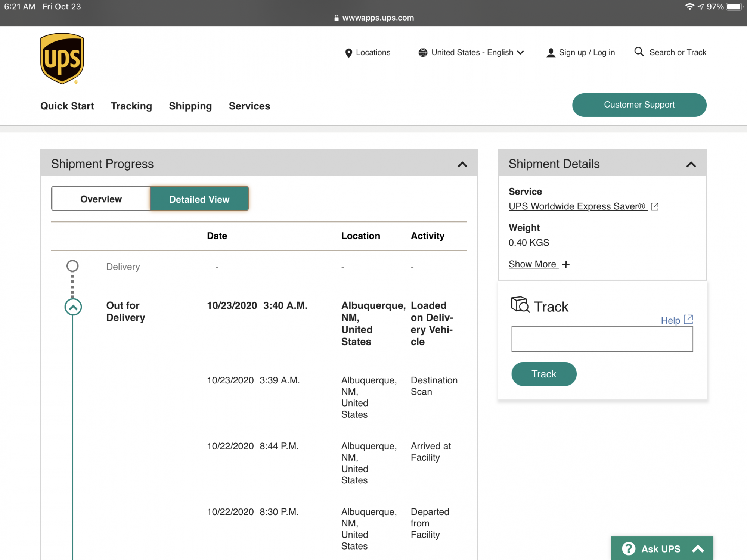The height and width of the screenshot is (560, 747).
Task: Click the question mark icon in Ask UPS
Action: coord(629,548)
